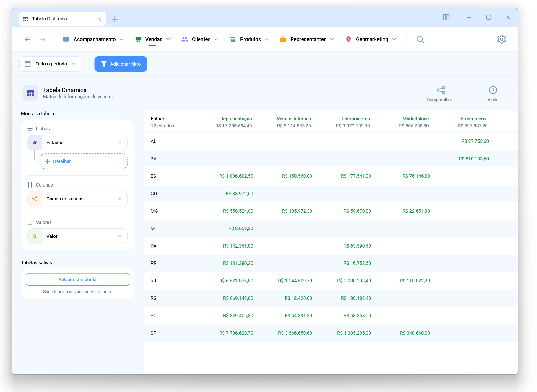Click the Detalhar button
This screenshot has width=537, height=392.
click(x=84, y=161)
